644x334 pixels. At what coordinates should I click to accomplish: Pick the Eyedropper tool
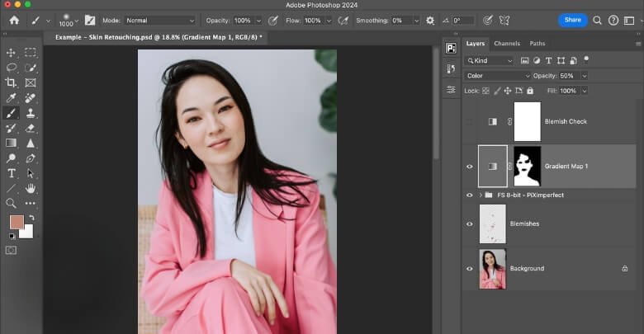coord(12,98)
